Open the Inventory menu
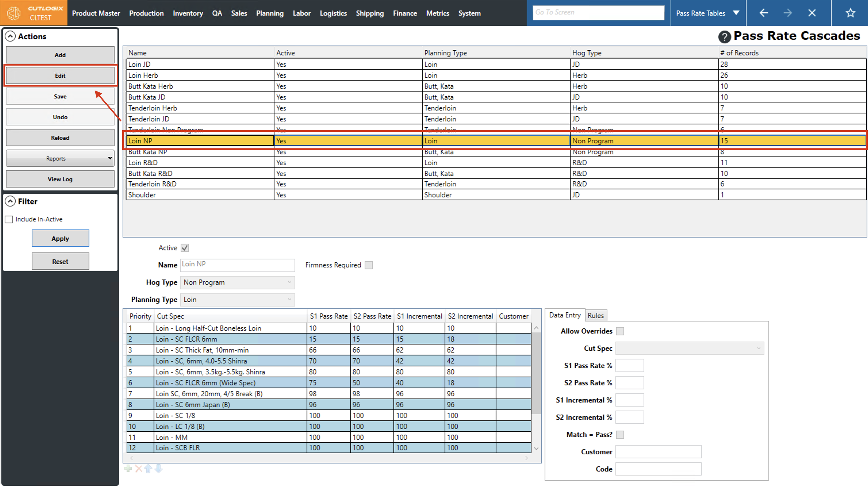 188,13
